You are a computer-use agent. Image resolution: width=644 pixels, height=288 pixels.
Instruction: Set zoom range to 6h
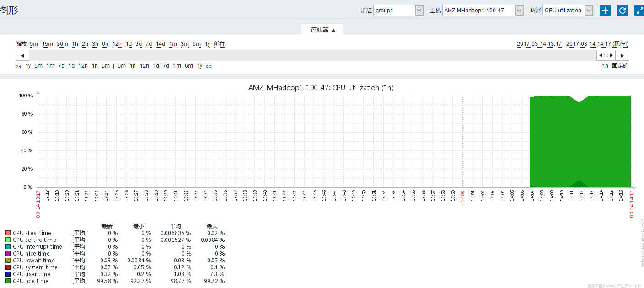[x=105, y=43]
